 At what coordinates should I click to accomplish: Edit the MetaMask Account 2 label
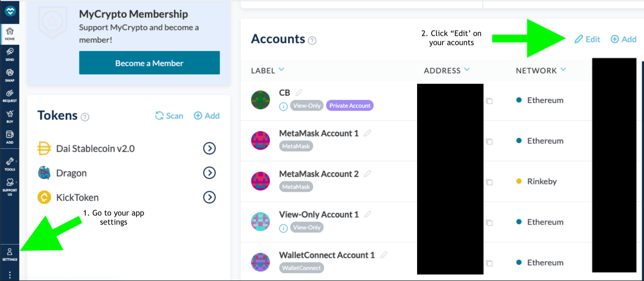click(367, 174)
